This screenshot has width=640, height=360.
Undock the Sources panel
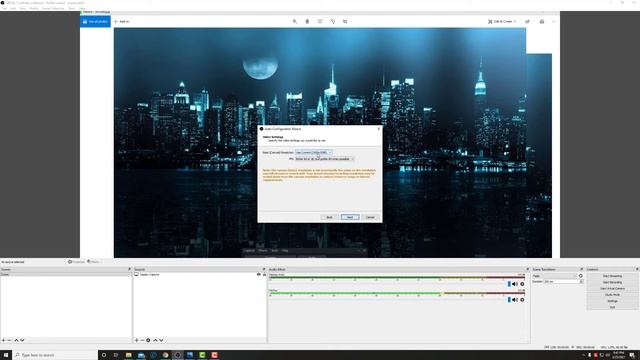coord(264,269)
